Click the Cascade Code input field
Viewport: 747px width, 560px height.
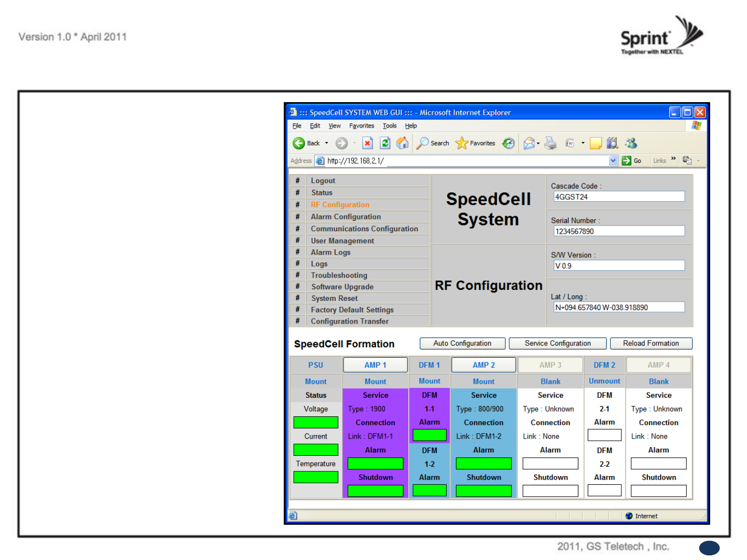coord(619,197)
